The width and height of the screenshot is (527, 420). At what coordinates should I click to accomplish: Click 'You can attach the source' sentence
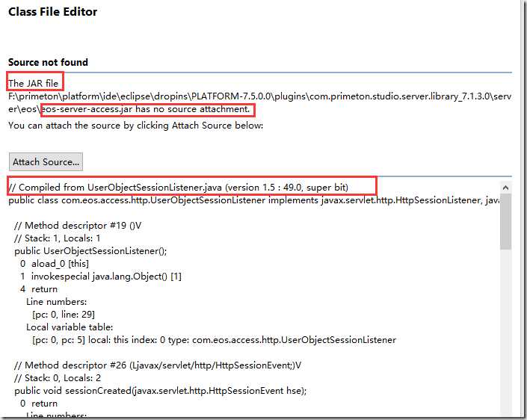pyautogui.click(x=136, y=126)
